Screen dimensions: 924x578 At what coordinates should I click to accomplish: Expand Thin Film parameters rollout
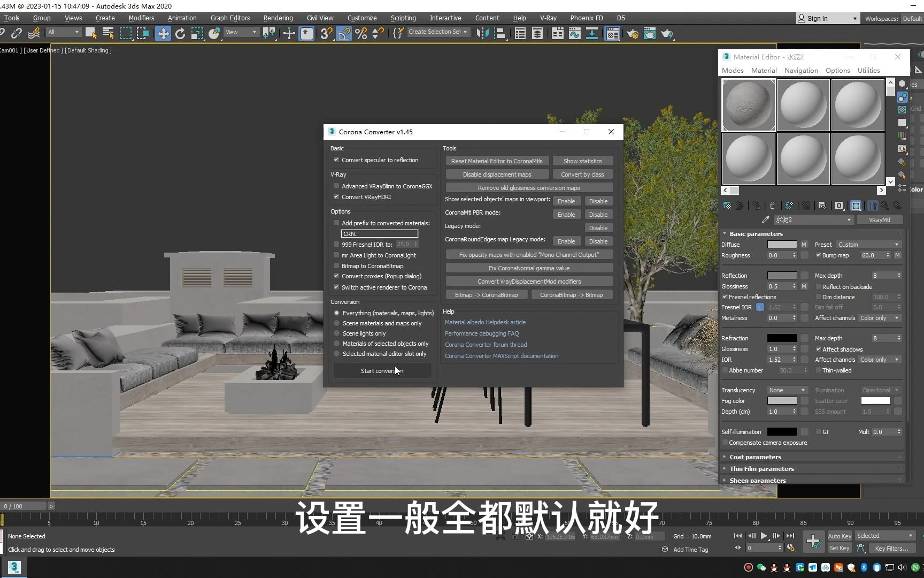[x=761, y=469]
